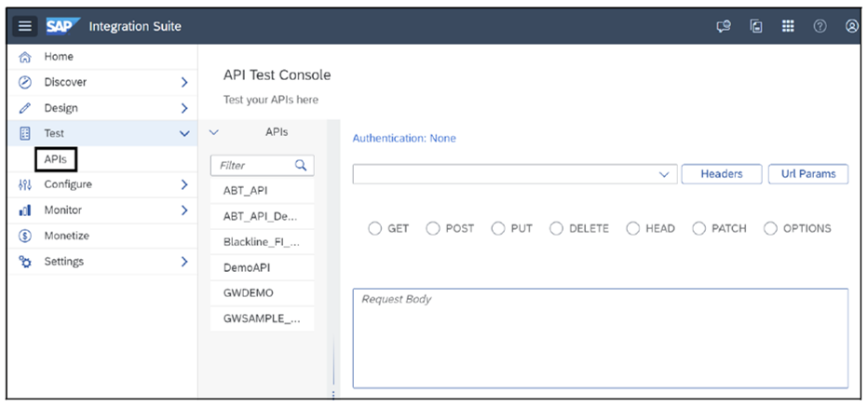The width and height of the screenshot is (868, 407).
Task: Click the Discover compass icon
Action: (25, 82)
